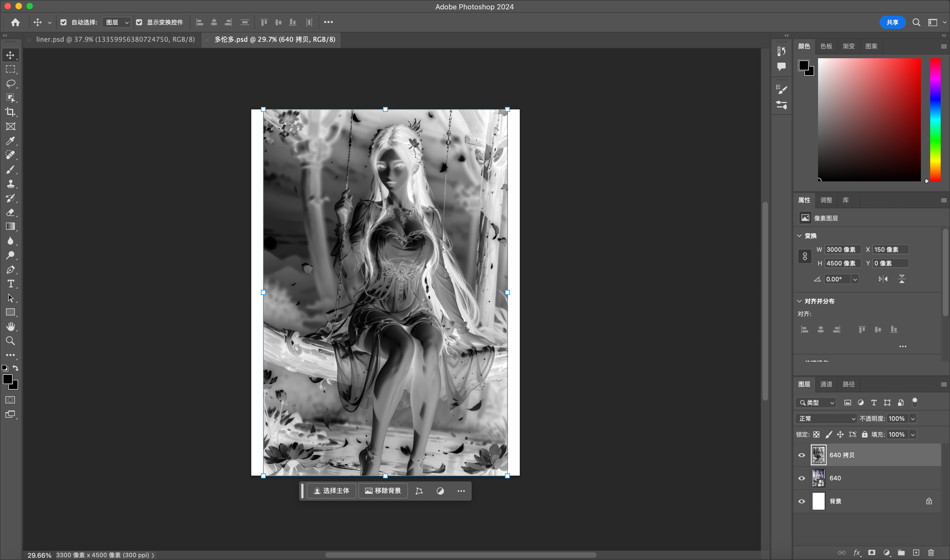Viewport: 950px width, 560px height.
Task: Click the foreground color swatch in toolbox
Action: pyautogui.click(x=7, y=379)
